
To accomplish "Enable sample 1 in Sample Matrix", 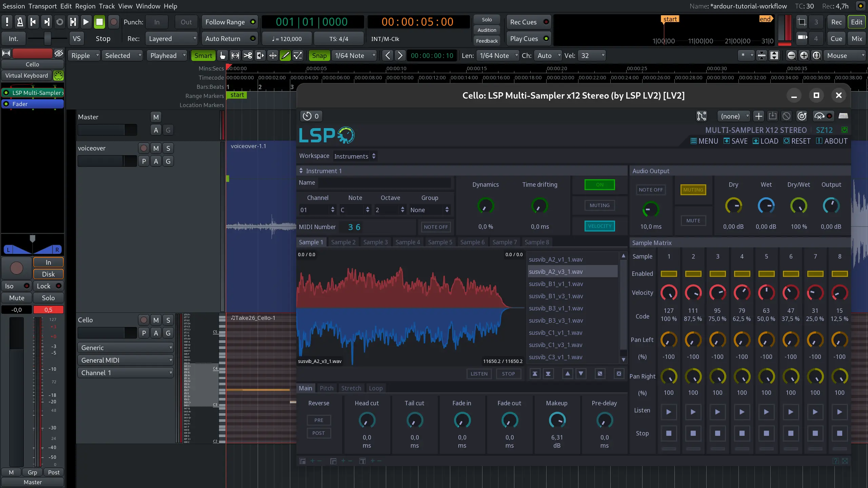I will pyautogui.click(x=669, y=274).
